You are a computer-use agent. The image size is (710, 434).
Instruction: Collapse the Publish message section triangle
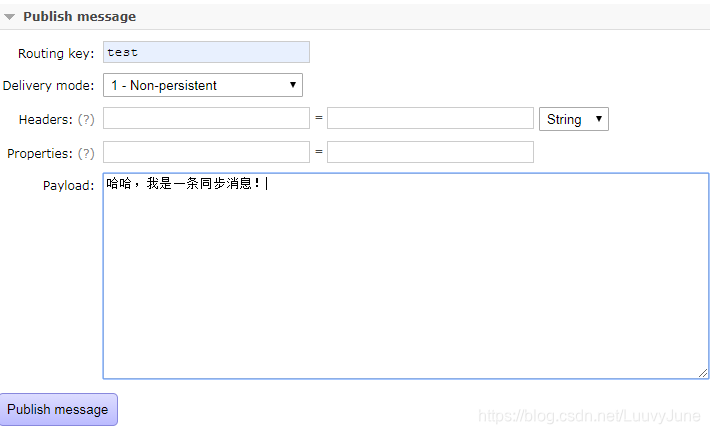[x=10, y=17]
